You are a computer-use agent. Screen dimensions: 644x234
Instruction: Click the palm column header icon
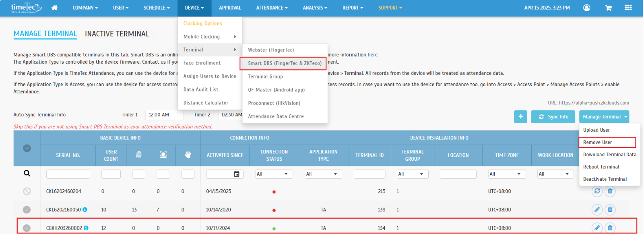(188, 155)
